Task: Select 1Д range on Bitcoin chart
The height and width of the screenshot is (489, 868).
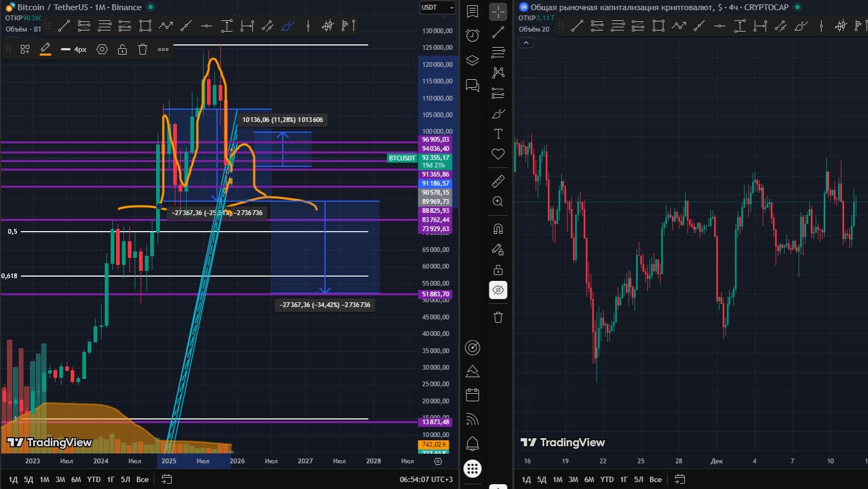Action: 13,479
